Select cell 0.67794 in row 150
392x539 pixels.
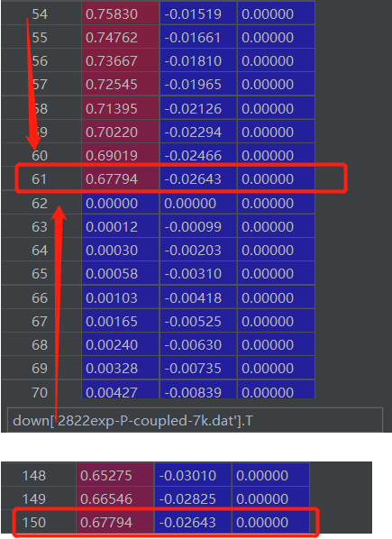[114, 523]
